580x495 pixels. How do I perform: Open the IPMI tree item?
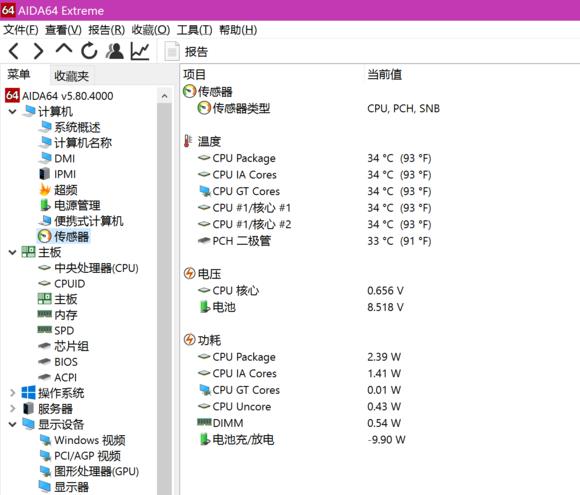click(65, 174)
